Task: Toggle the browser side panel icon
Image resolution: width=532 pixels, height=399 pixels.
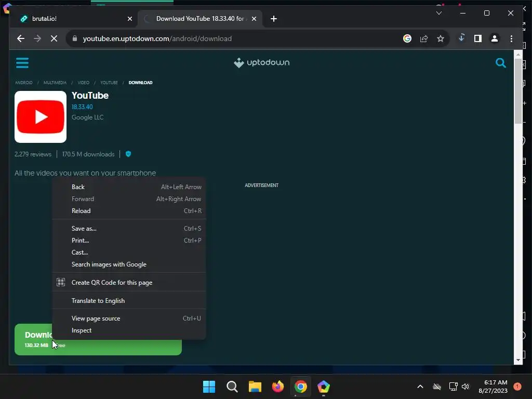Action: point(478,38)
